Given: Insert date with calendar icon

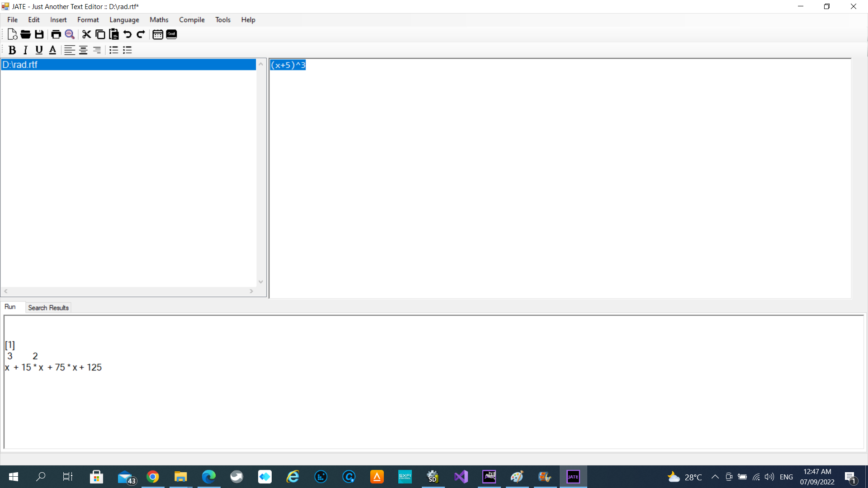Looking at the screenshot, I should tap(157, 34).
